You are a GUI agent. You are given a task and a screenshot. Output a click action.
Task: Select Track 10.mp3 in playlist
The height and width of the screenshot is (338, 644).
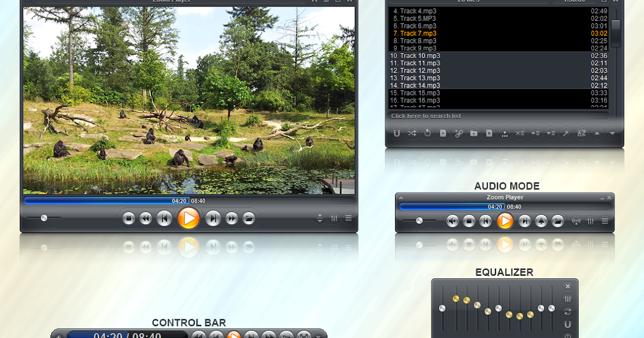click(499, 56)
